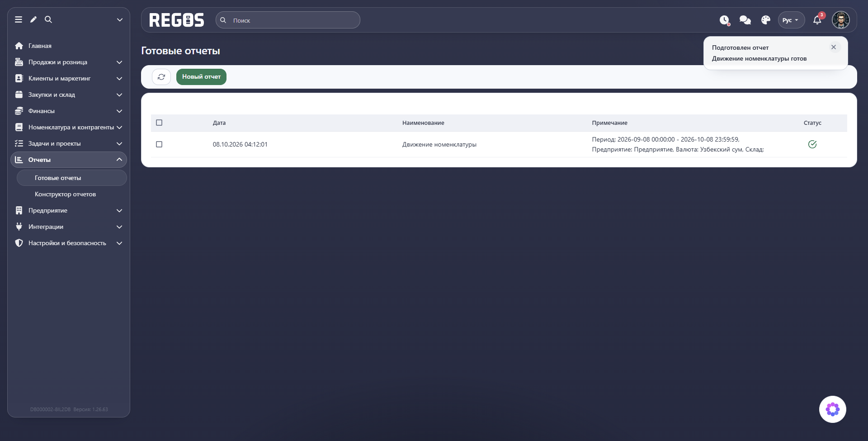
Task: Open the user avatar profile menu
Action: tap(841, 20)
